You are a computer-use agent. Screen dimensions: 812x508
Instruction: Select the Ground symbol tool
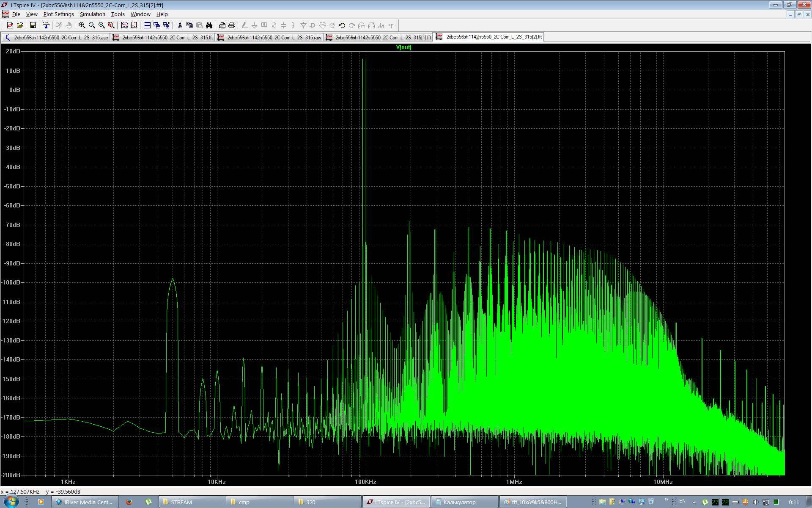(x=255, y=25)
